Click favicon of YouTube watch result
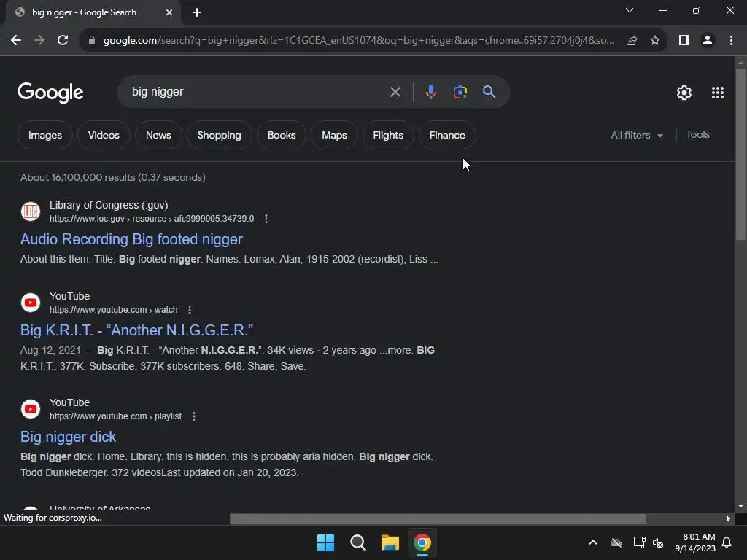Image resolution: width=747 pixels, height=560 pixels. [x=31, y=303]
